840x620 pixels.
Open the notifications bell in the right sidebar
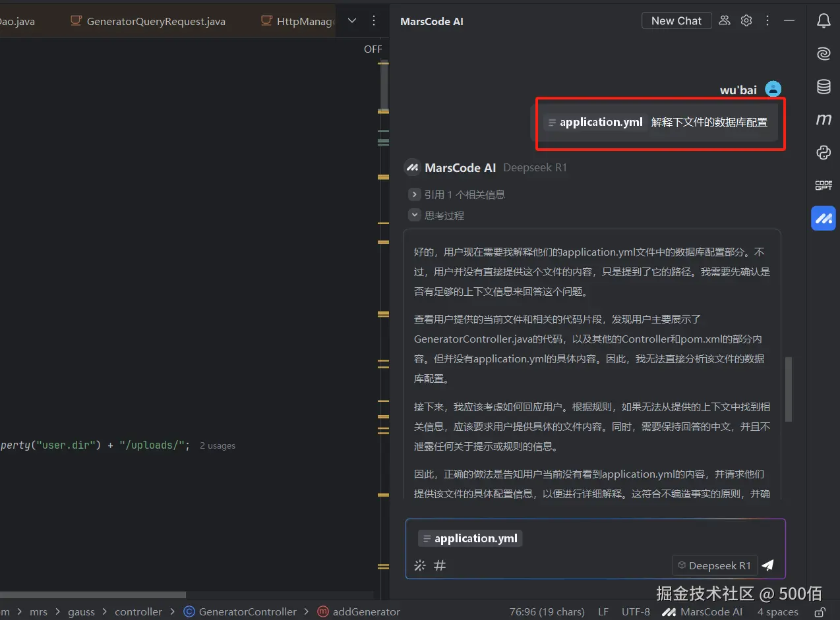click(x=824, y=20)
